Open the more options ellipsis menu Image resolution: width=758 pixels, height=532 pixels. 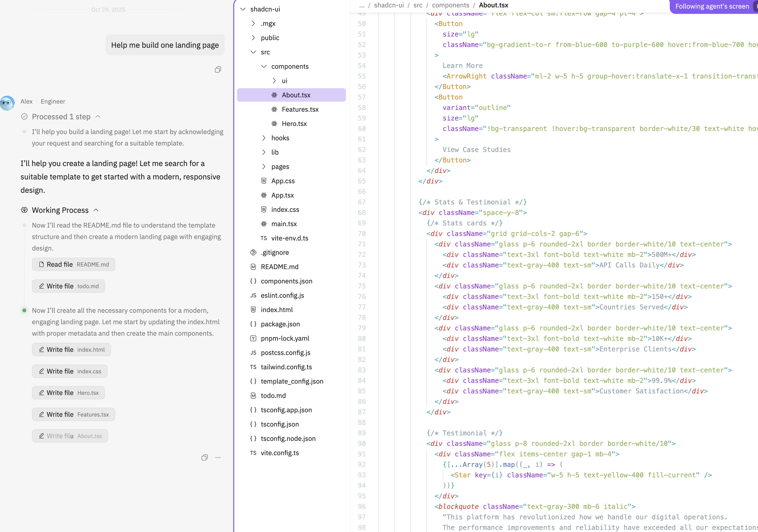(218, 457)
